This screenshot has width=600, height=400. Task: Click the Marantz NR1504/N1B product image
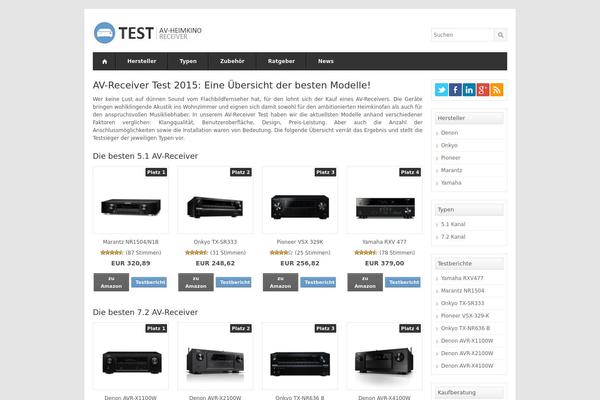[x=130, y=207]
